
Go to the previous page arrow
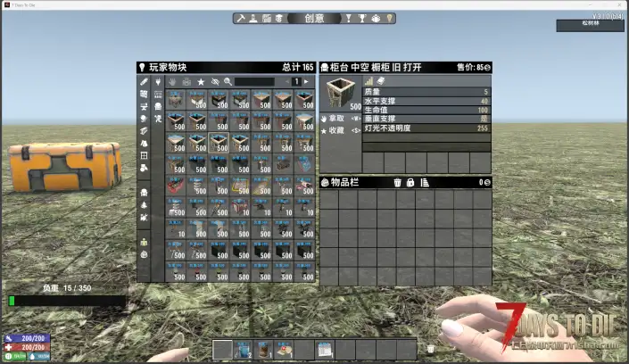287,82
